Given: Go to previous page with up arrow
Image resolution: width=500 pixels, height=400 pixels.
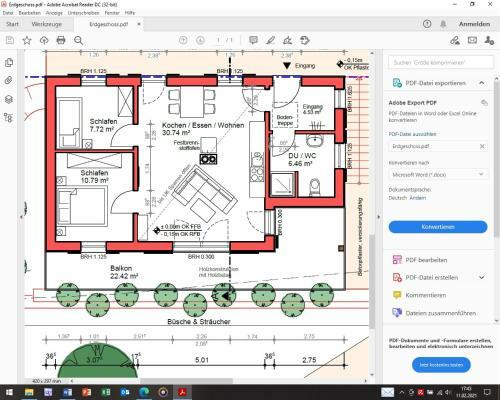Looking at the screenshot, I should (x=183, y=40).
